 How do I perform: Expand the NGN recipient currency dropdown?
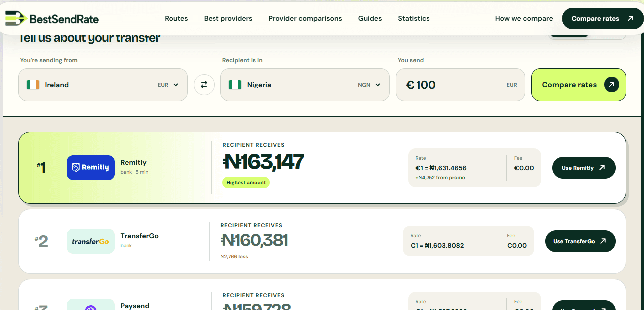(369, 85)
